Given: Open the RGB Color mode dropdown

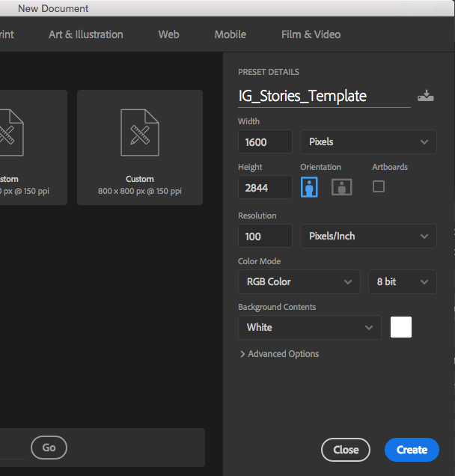Looking at the screenshot, I should (299, 281).
